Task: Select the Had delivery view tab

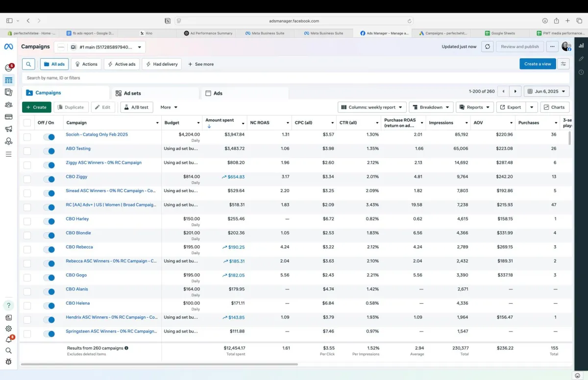Action: (162, 64)
